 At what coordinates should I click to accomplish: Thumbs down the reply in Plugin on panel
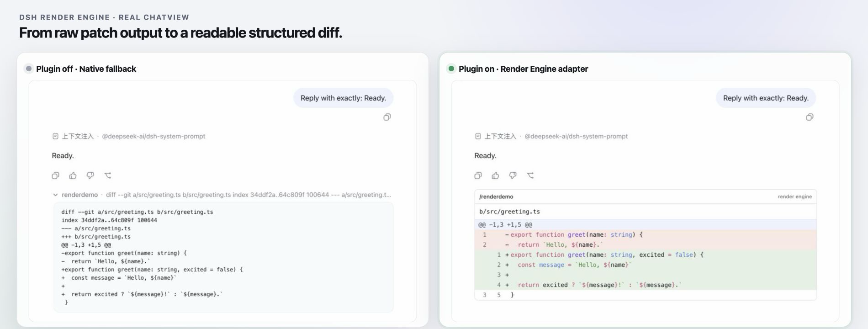click(513, 175)
